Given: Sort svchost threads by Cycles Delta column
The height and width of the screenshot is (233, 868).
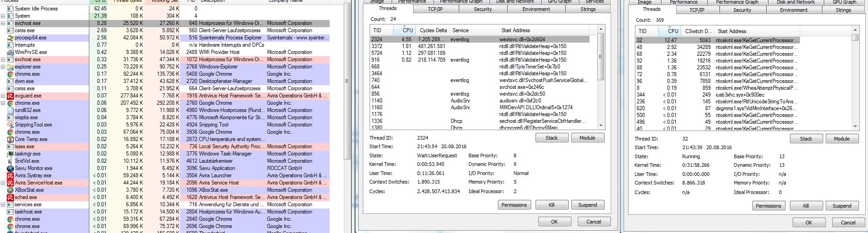Looking at the screenshot, I should pos(433,30).
